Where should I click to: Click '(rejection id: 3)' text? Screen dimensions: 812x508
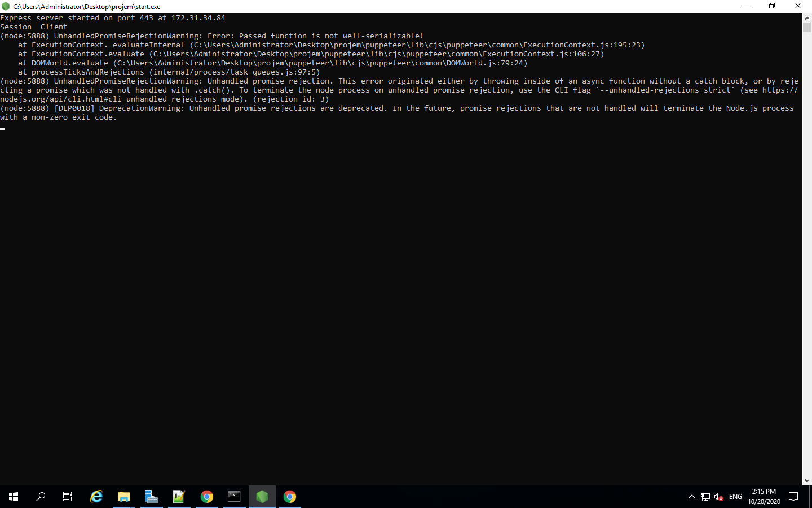[x=291, y=99]
